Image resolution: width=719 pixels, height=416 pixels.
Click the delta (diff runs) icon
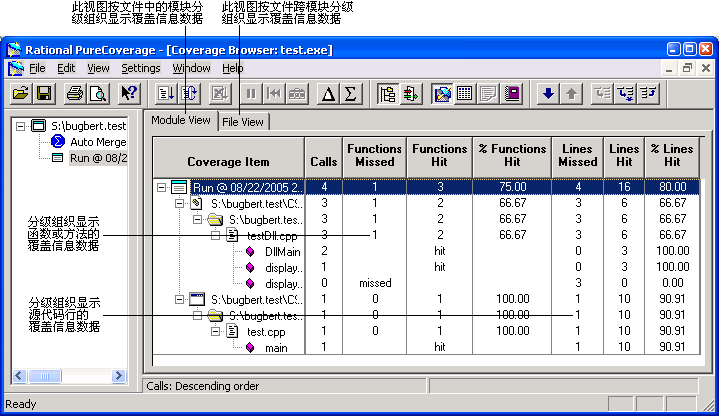click(328, 94)
